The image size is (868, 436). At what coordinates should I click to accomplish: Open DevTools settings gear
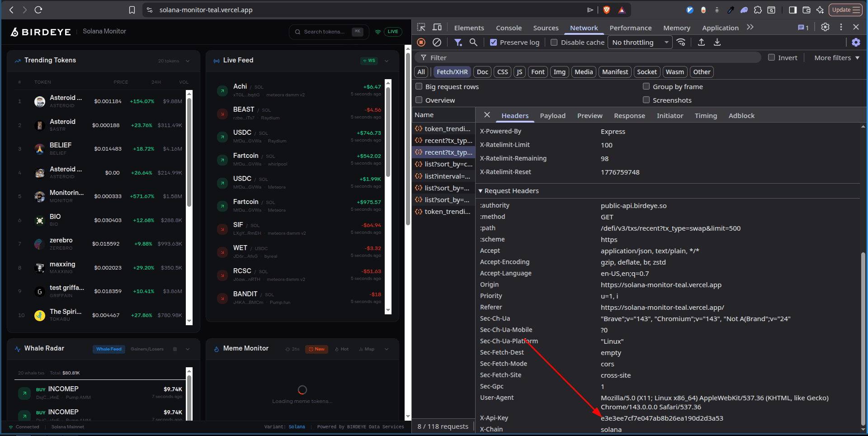(825, 27)
